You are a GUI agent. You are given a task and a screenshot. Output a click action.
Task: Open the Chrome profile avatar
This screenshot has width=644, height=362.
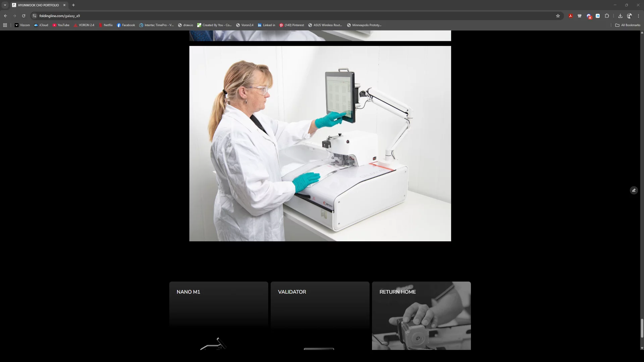tap(629, 16)
